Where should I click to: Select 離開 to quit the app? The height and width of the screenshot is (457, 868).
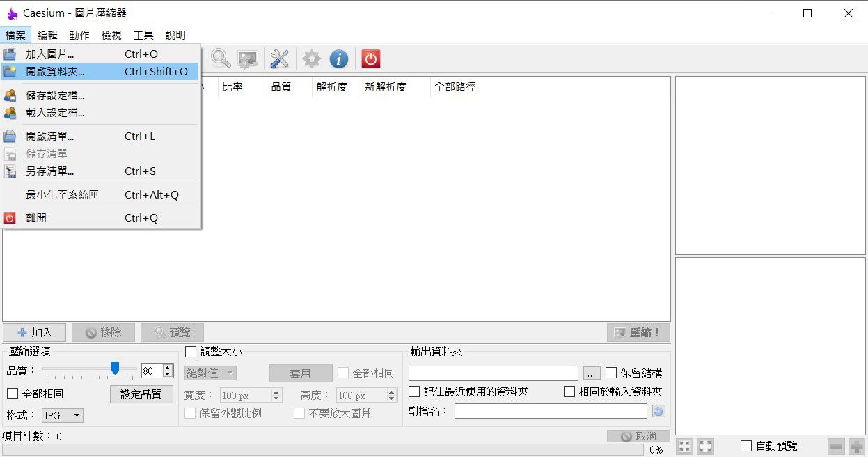[x=100, y=218]
